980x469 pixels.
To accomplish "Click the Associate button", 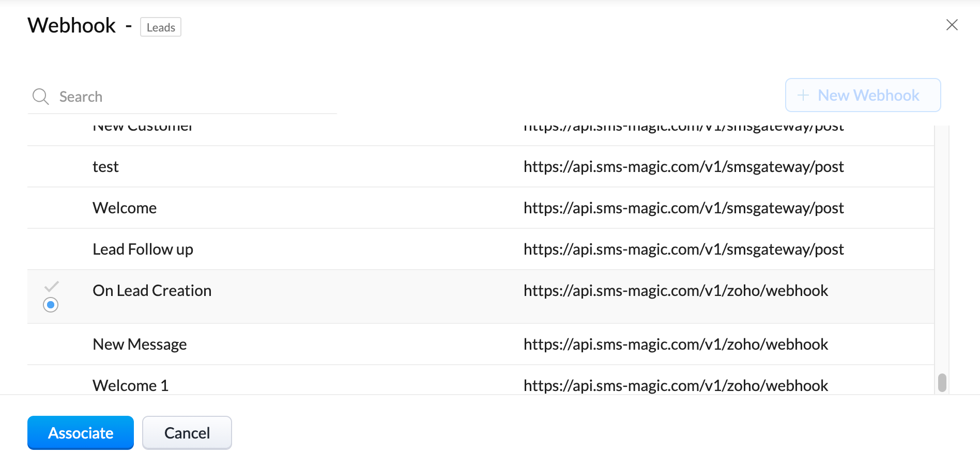I will click(81, 433).
